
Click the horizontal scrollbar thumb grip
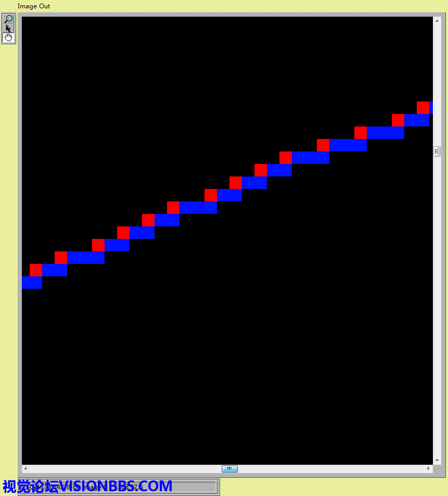(229, 468)
